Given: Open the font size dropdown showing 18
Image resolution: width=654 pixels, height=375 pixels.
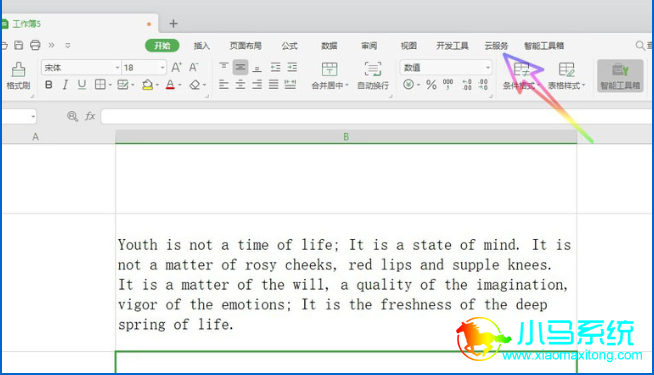Looking at the screenshot, I should [162, 68].
